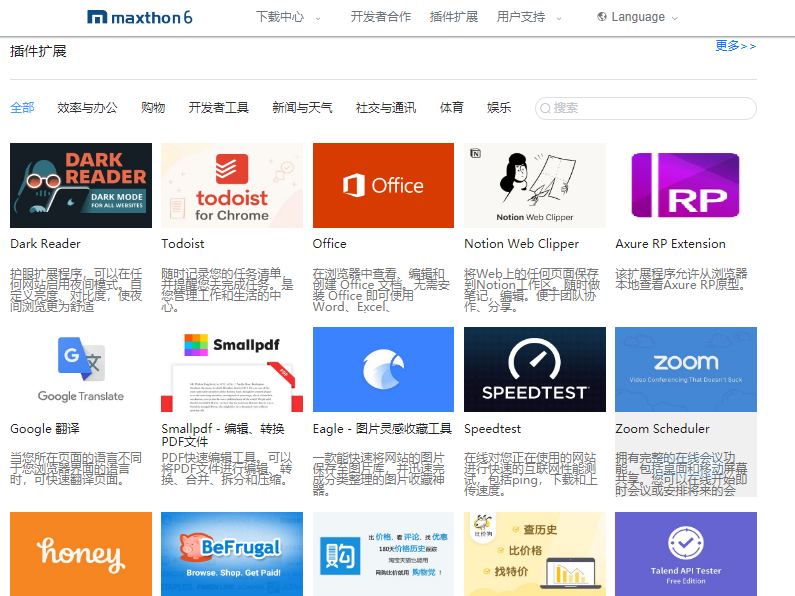
Task: Click the Dark Reader description text
Action: point(77,290)
